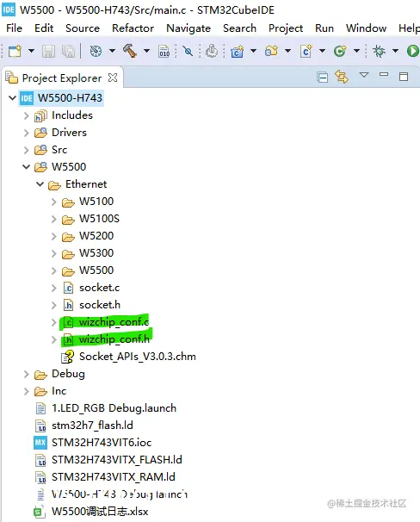Open the Run menu
The image size is (420, 522).
click(x=324, y=28)
